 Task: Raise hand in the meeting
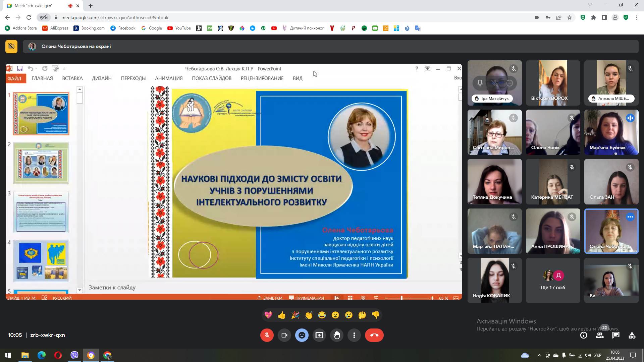337,335
